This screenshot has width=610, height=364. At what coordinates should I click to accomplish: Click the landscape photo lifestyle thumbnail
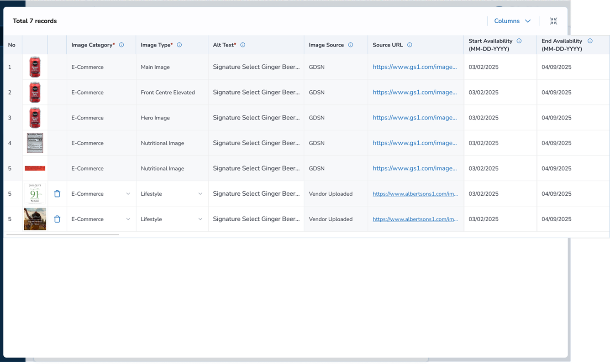click(x=35, y=219)
